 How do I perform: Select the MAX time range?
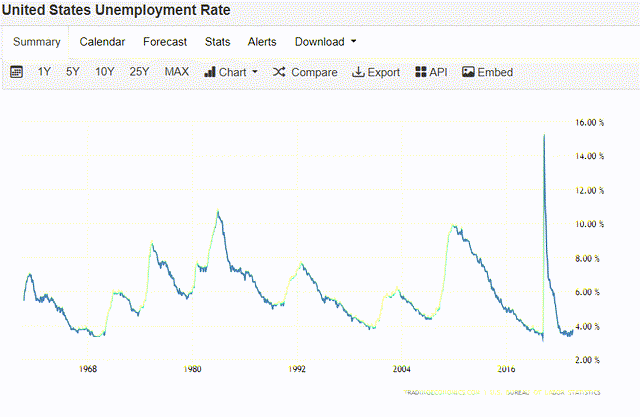177,72
